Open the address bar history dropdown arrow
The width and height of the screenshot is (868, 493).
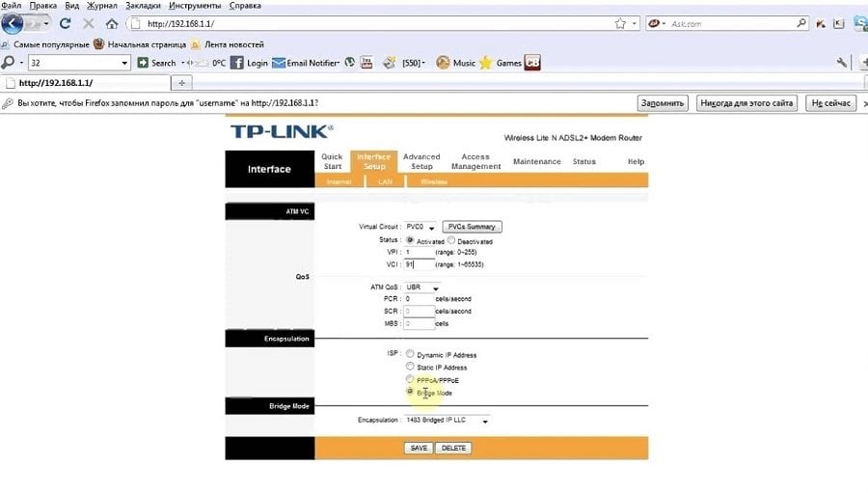click(635, 24)
